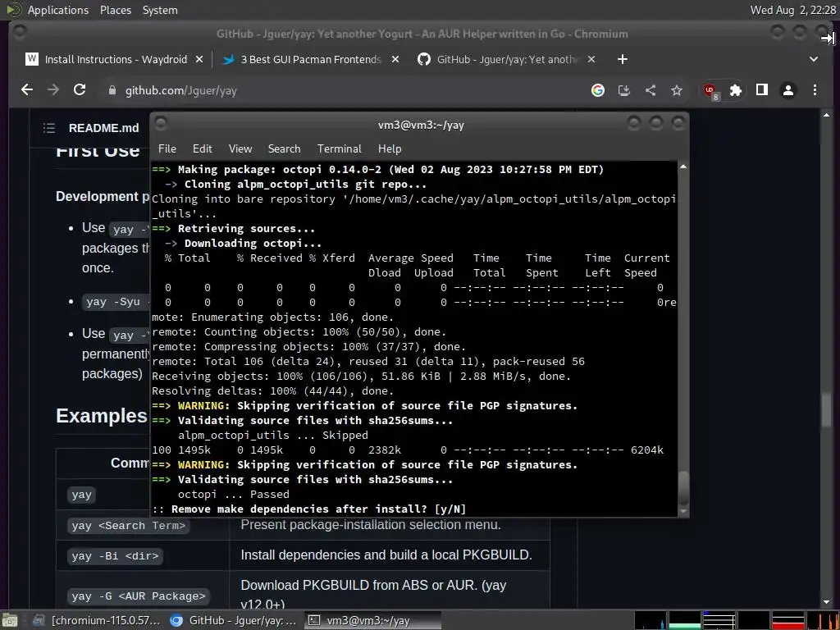
Task: Click the install page icon in address bar
Action: pyautogui.click(x=624, y=90)
